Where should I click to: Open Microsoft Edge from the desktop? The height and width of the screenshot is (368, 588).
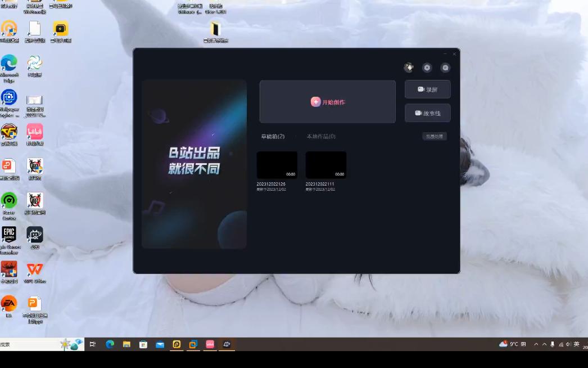tap(9, 64)
